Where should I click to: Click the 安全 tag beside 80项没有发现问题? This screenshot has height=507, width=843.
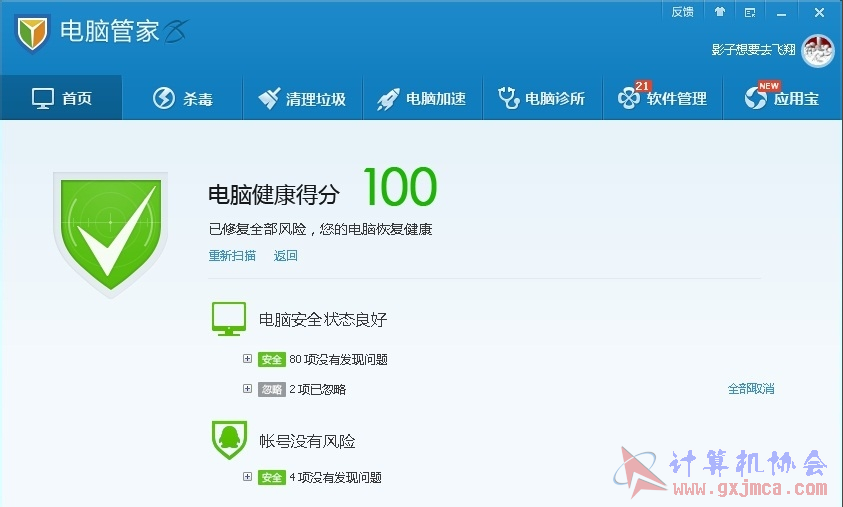pyautogui.click(x=272, y=360)
